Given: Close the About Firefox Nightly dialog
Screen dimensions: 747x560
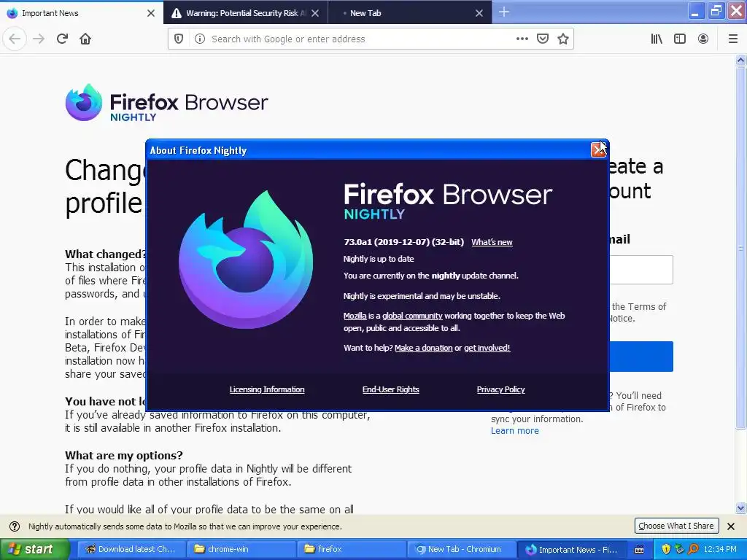Looking at the screenshot, I should 598,150.
